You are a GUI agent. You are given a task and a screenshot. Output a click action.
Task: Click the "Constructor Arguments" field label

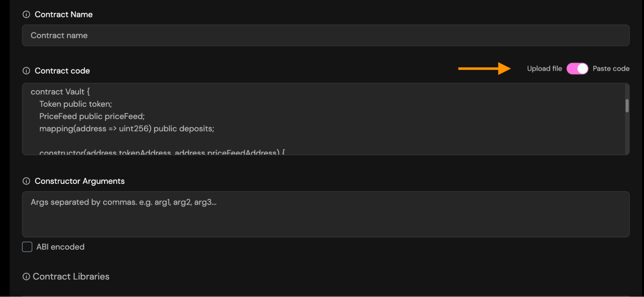[x=80, y=181]
